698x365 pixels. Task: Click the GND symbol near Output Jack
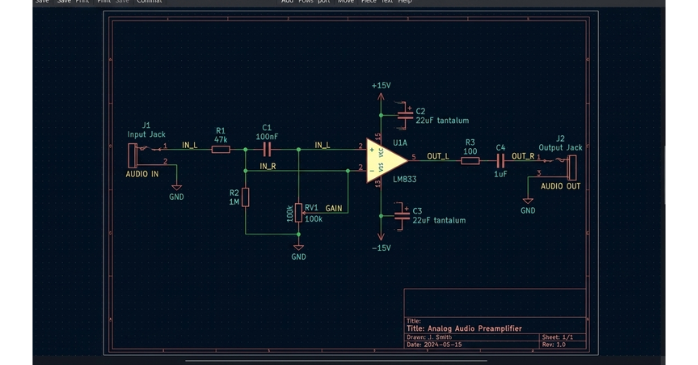click(x=528, y=201)
